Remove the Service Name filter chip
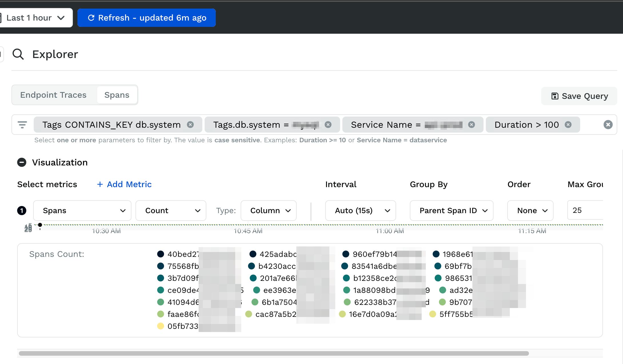Image resolution: width=623 pixels, height=364 pixels. coord(472,125)
